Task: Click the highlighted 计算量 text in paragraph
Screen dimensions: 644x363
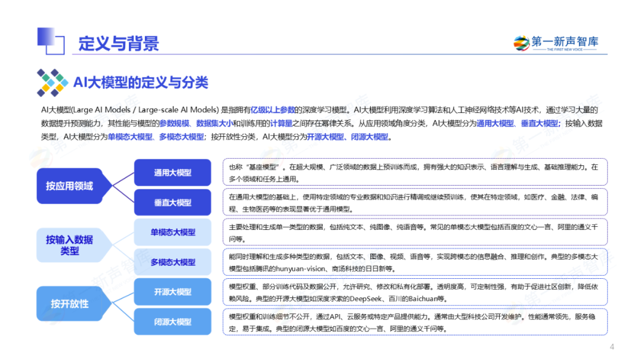Action: click(279, 124)
